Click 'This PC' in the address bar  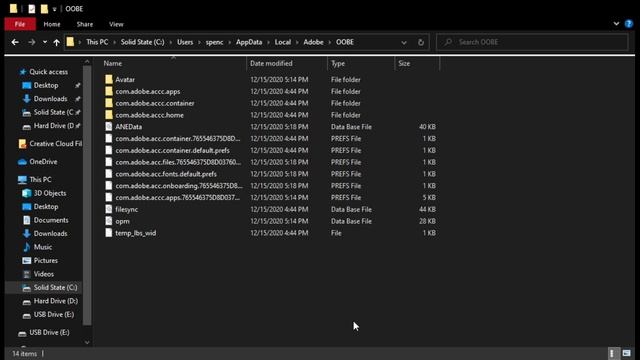coord(97,42)
